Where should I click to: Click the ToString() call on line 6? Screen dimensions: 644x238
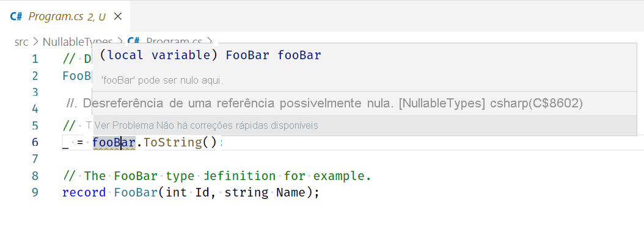click(180, 142)
